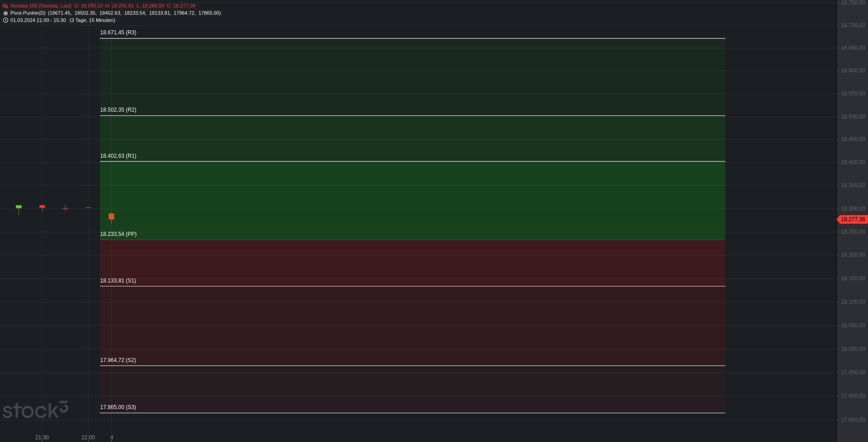Click the 18.233,54 (PP) pivot point label
The image size is (868, 442).
pyautogui.click(x=118, y=234)
